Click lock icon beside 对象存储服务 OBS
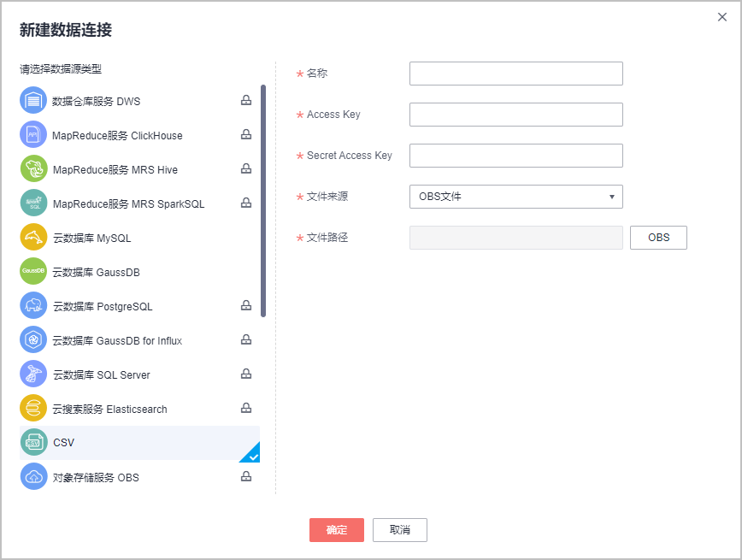Image resolution: width=742 pixels, height=560 pixels. (x=246, y=476)
